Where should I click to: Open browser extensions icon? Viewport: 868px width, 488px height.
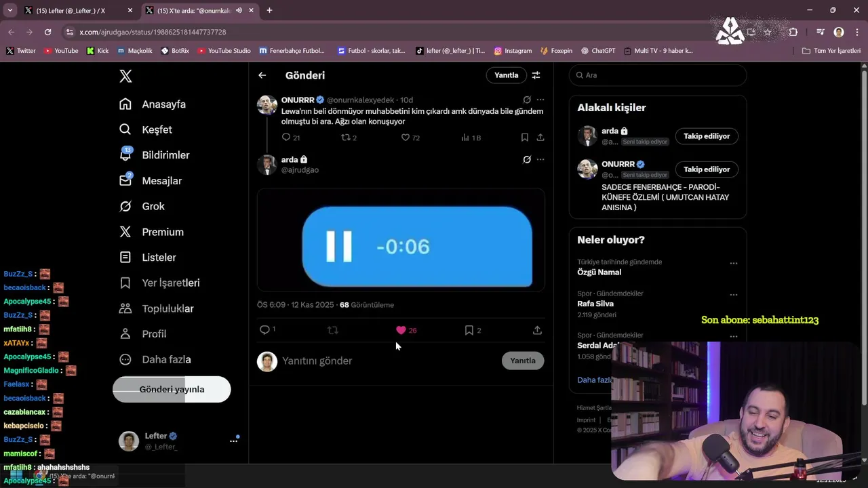[793, 32]
